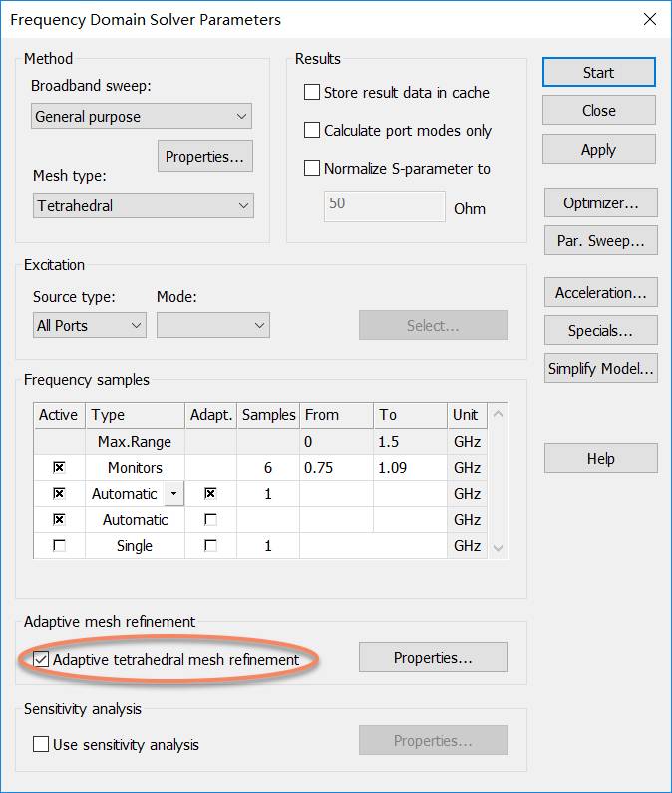Open the Optimizer dialog

600,202
